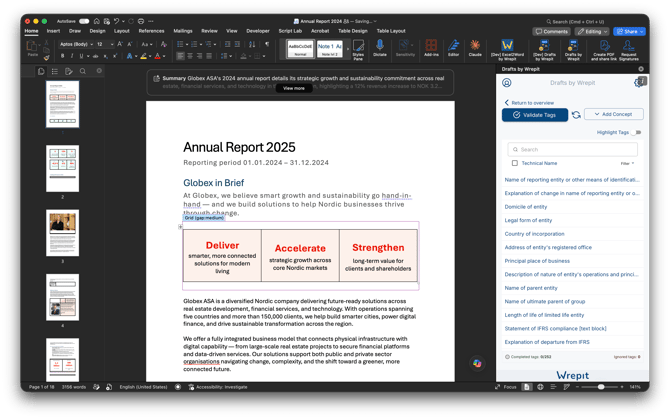Switch to Print Layout view
This screenshot has width=670, height=419.
[x=526, y=387]
